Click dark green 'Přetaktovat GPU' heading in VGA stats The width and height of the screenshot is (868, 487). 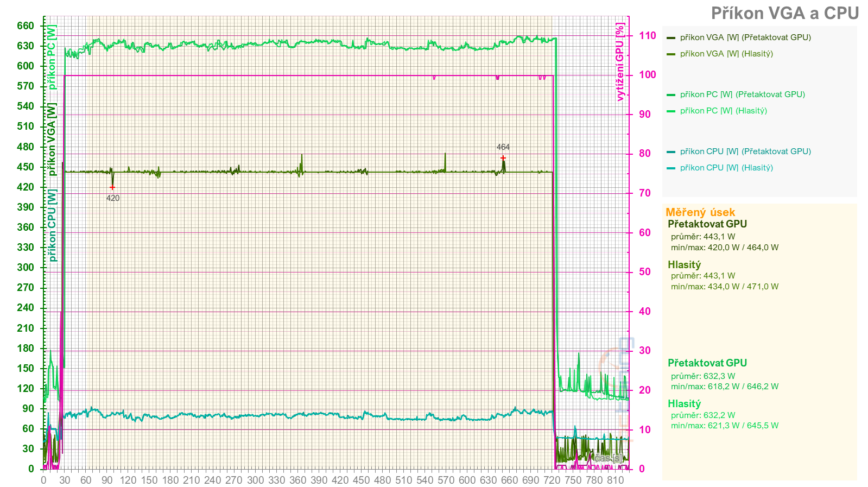point(707,224)
